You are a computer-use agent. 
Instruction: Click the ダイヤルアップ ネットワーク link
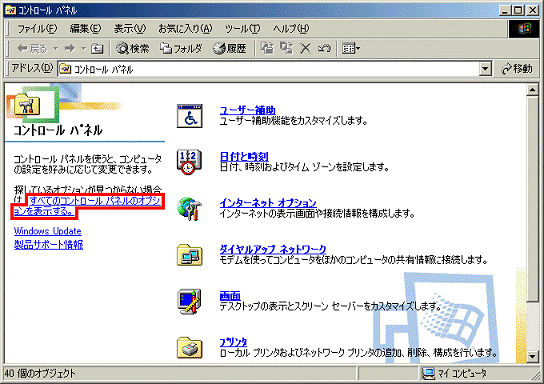click(x=273, y=249)
